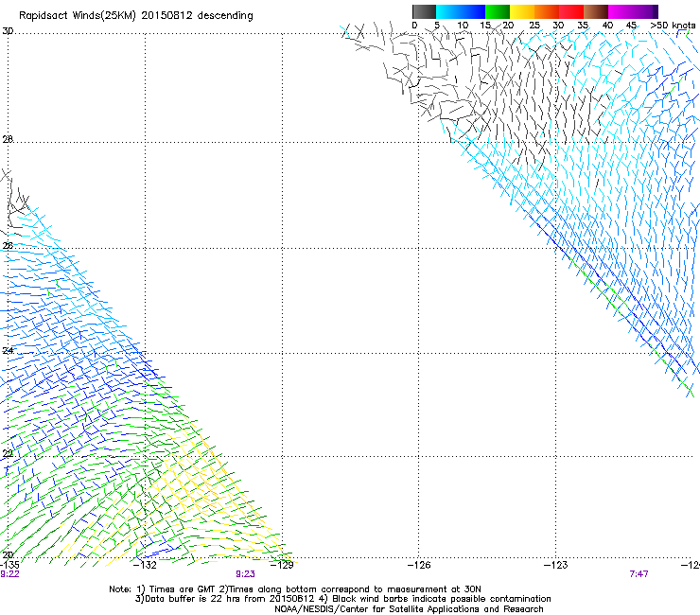The image size is (700, 615).
Task: Click the '28' latitude axis label
Action: pyautogui.click(x=8, y=139)
